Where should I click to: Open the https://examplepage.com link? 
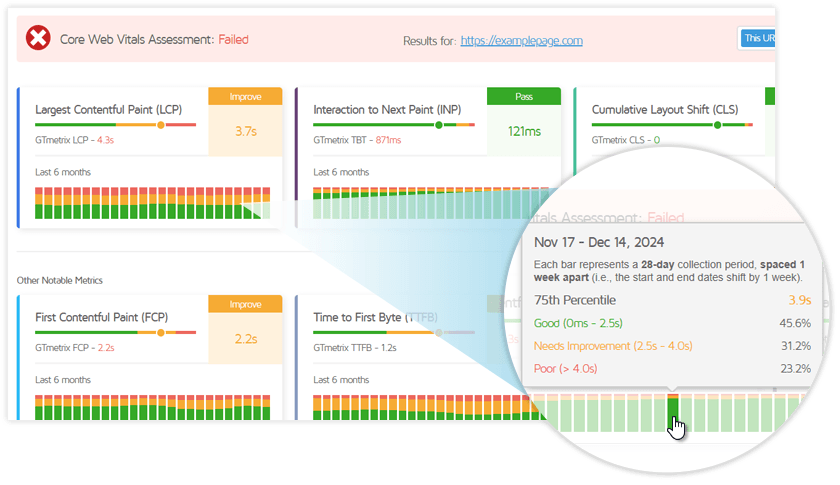pos(521,41)
